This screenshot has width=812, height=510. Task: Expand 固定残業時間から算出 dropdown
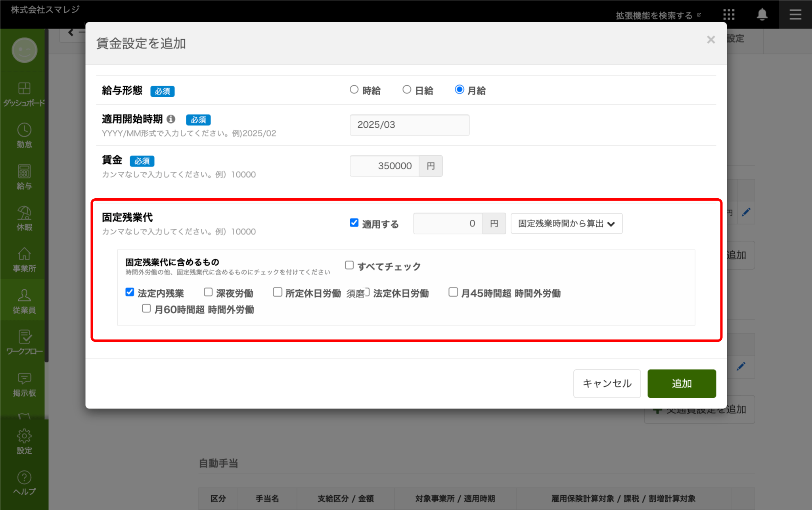tap(566, 224)
